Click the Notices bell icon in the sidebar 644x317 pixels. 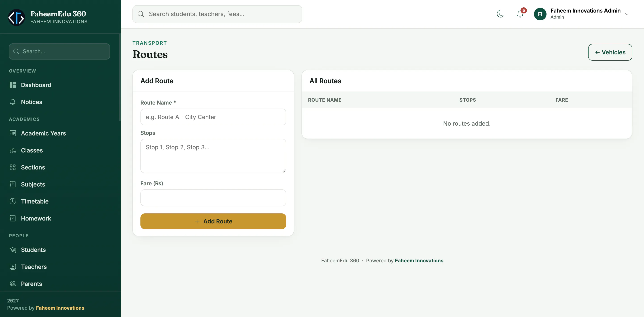13,102
